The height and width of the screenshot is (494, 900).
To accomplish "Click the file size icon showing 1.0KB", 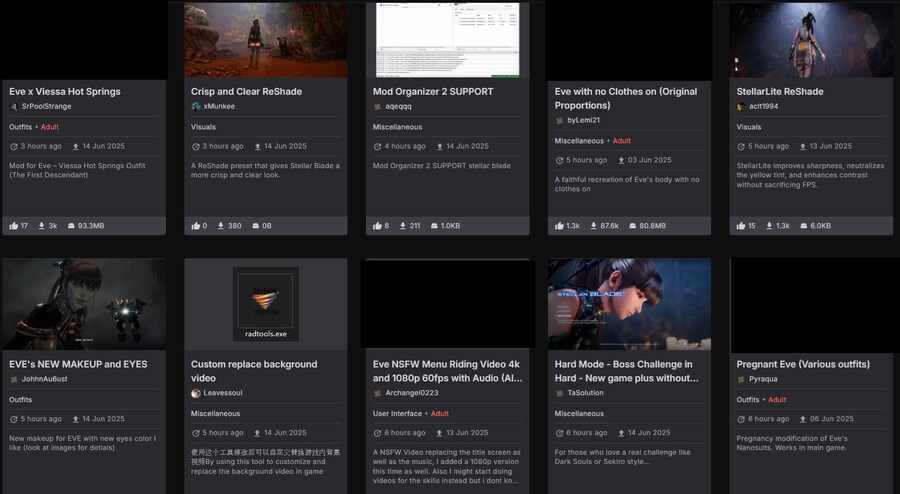I will click(x=435, y=226).
